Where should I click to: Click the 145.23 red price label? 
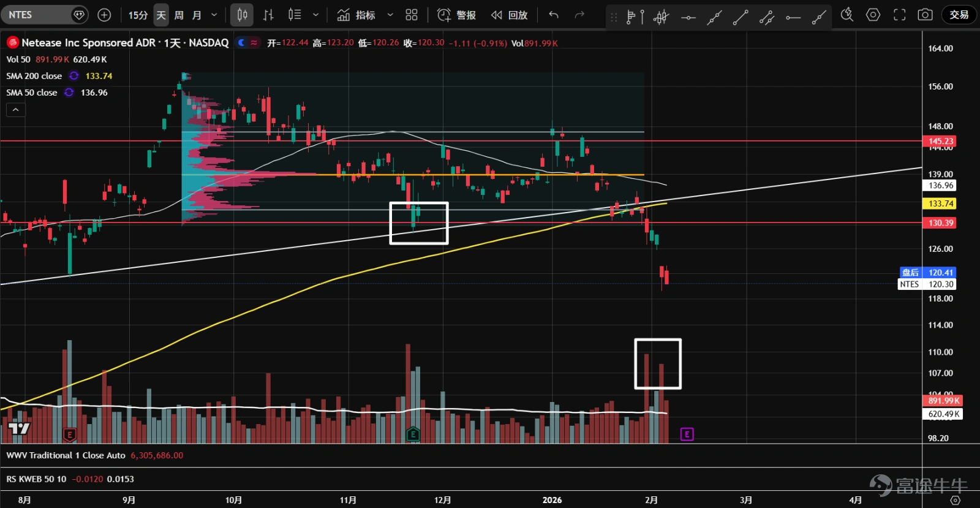[940, 141]
